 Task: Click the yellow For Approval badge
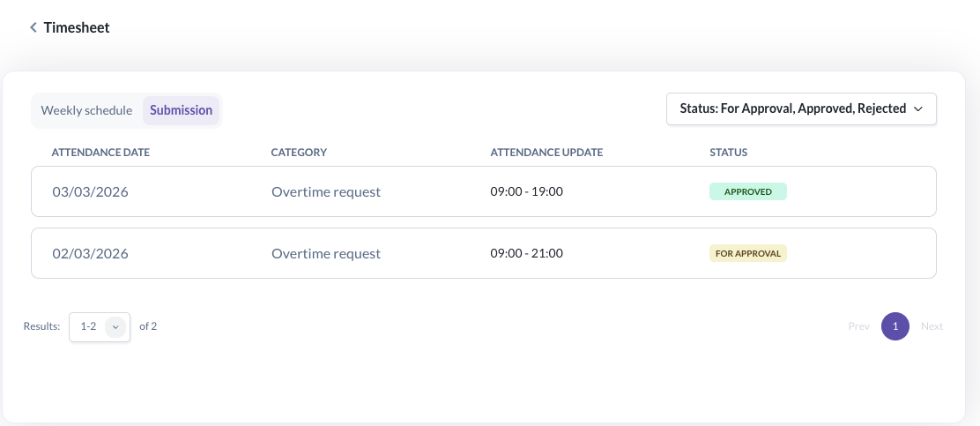[747, 253]
